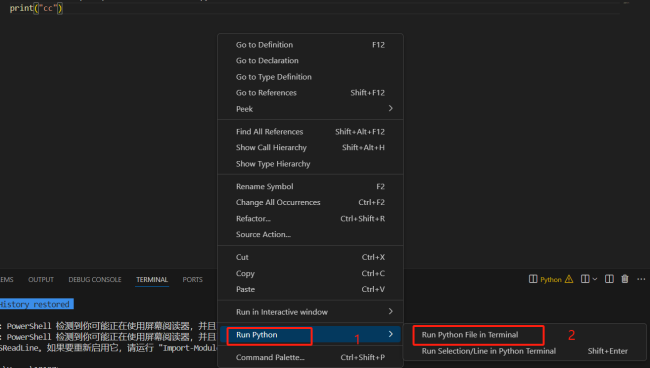Switch to the OUTPUT tab
Image resolution: width=650 pixels, height=368 pixels.
click(x=41, y=280)
